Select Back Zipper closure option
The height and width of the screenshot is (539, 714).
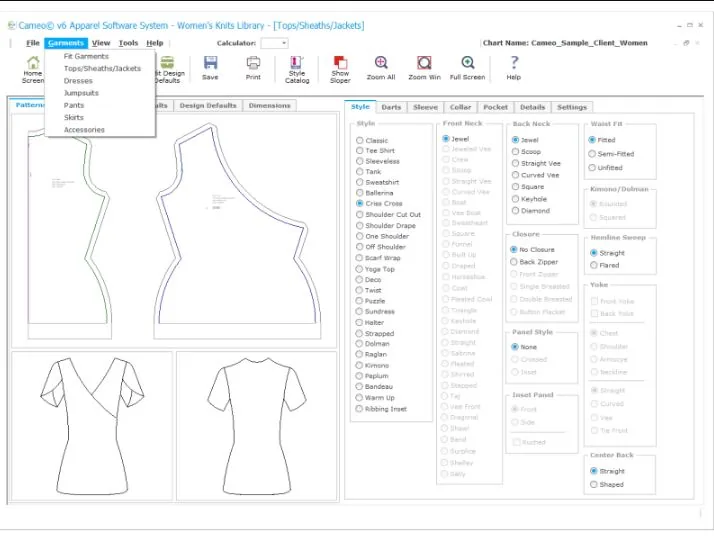[x=514, y=262]
